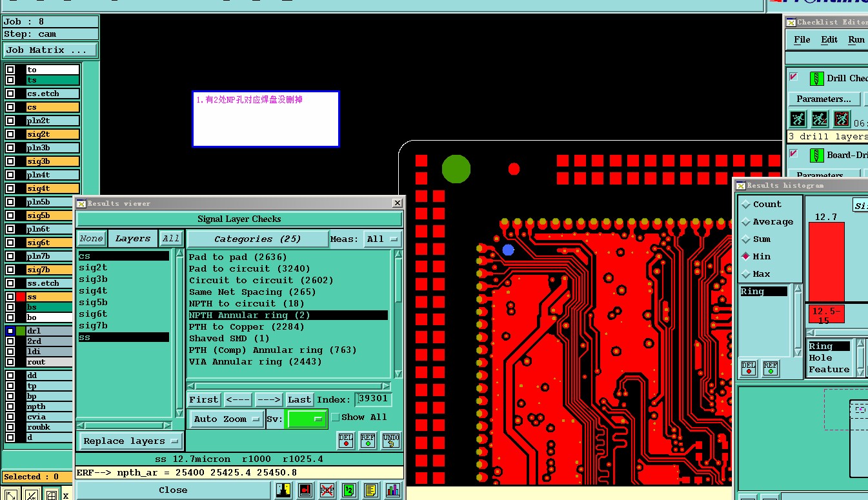Click Close in Results viewer

(173, 490)
